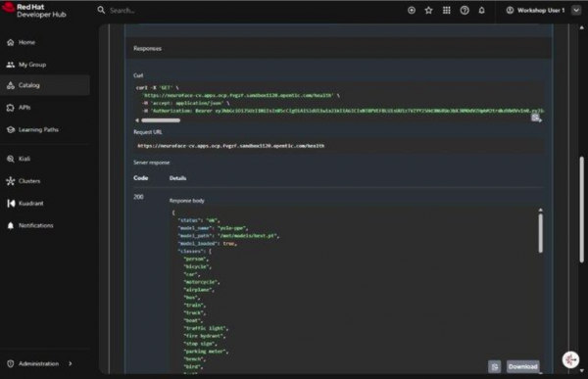The height and width of the screenshot is (379, 588).
Task: Click the APIs puzzle icon
Action: tap(11, 108)
